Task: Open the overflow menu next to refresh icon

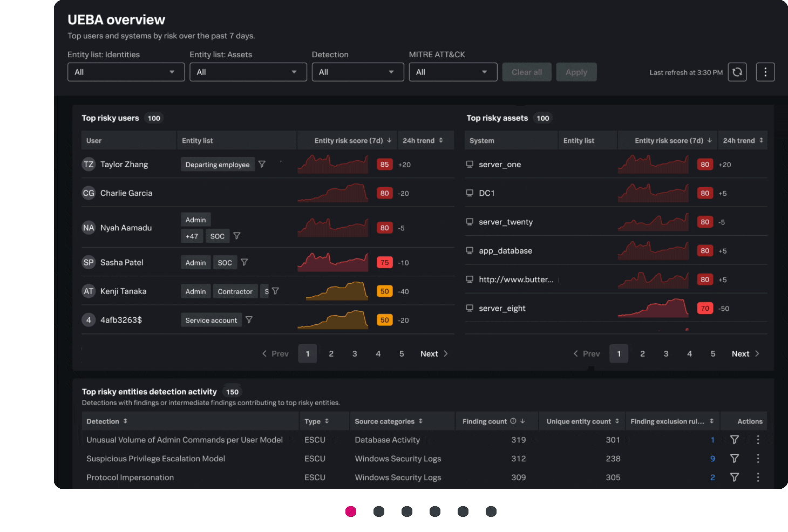Action: [x=765, y=72]
